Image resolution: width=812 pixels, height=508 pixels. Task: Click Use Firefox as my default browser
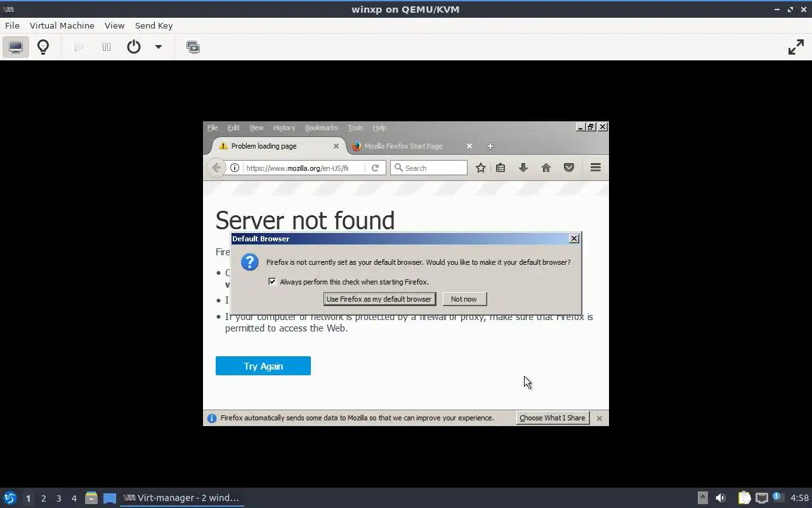[x=379, y=299]
